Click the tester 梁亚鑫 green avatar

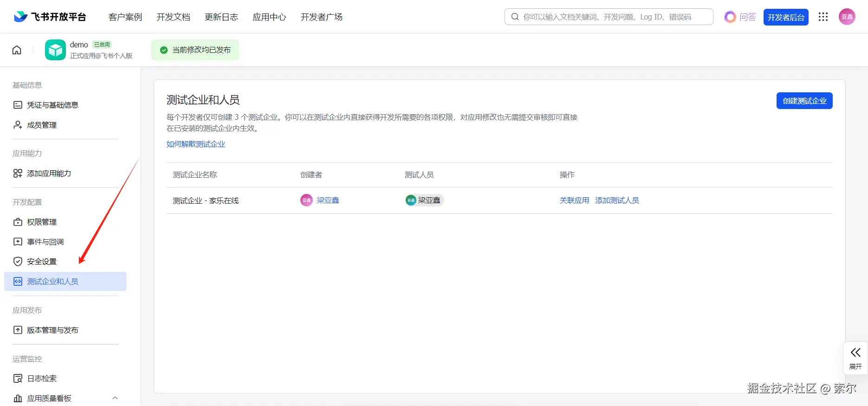(x=411, y=200)
